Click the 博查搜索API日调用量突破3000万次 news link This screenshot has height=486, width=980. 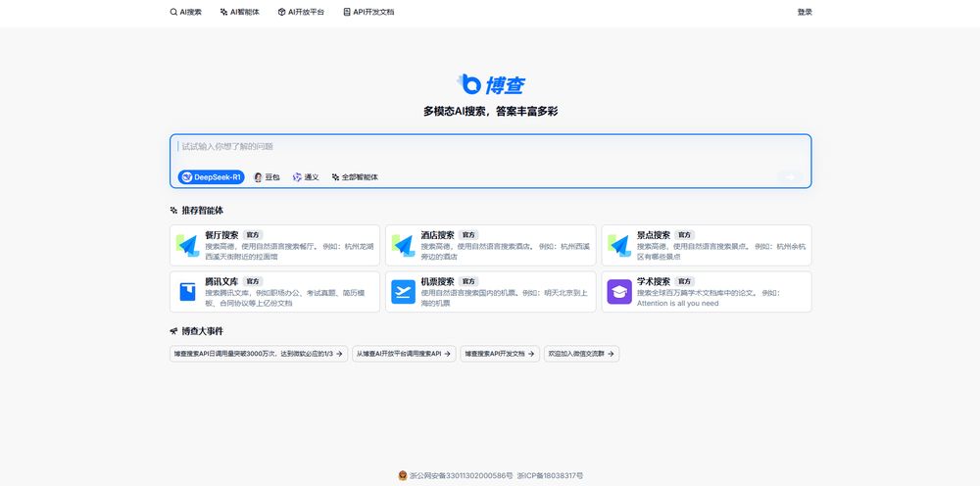[x=259, y=354]
